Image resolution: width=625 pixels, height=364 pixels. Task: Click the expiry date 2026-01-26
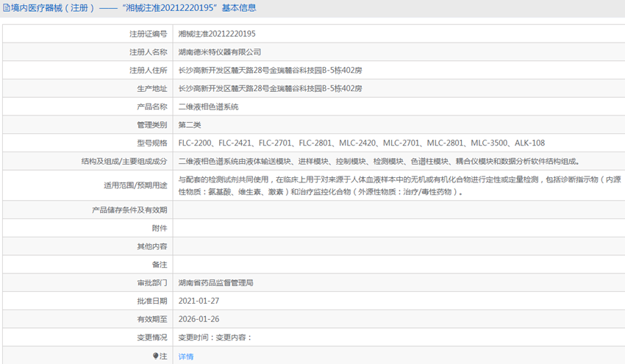point(199,319)
